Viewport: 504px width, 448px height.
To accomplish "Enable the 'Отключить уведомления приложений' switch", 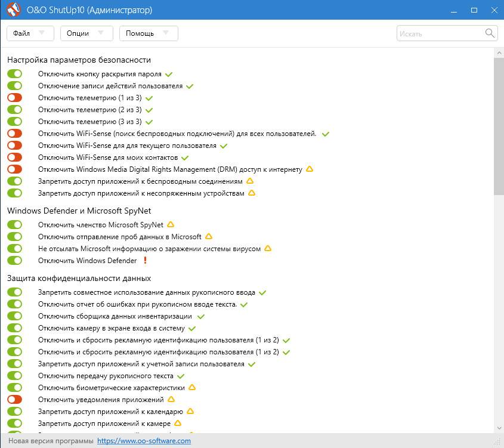I will 15,400.
